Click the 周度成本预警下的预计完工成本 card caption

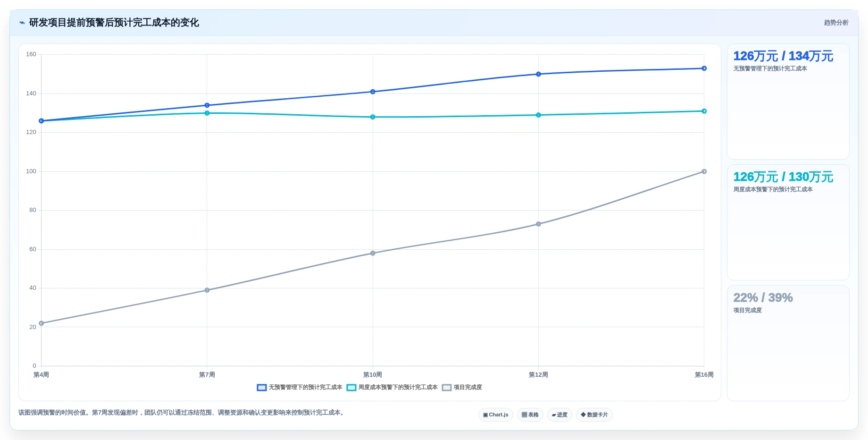click(773, 189)
